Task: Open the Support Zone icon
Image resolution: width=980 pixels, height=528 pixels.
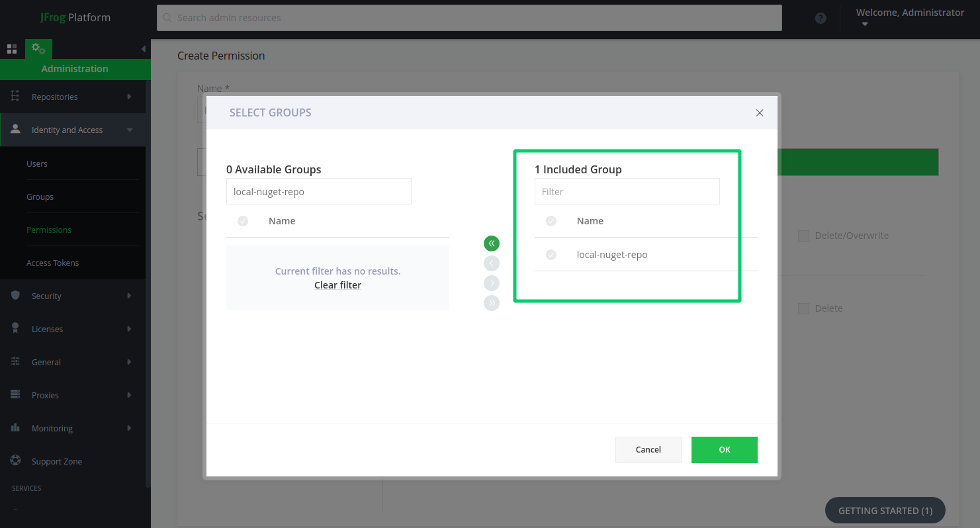Action: tap(15, 461)
